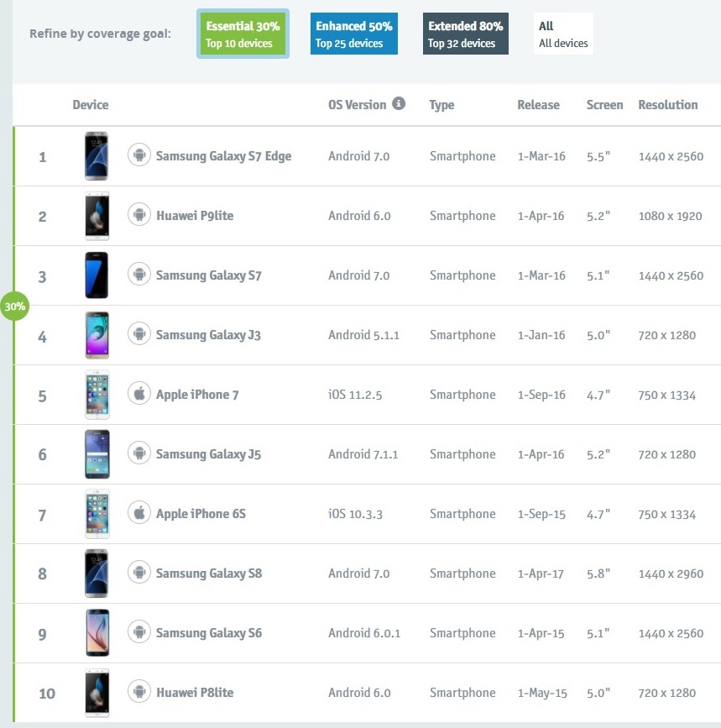Click the Type column header
This screenshot has height=728, width=721.
click(x=441, y=105)
